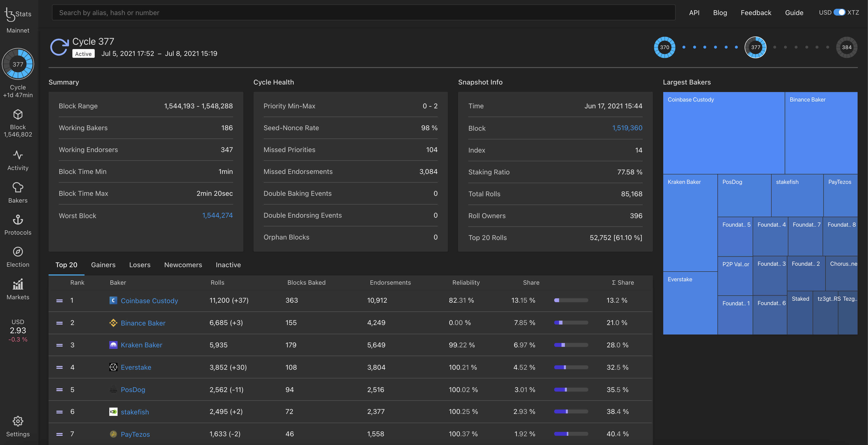This screenshot has height=445, width=868.
Task: Open Settings gear icon
Action: coord(18,421)
